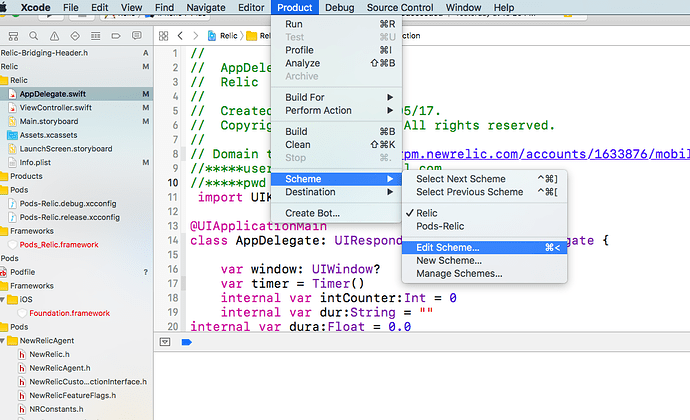Click Profile in the Product menu
The image size is (690, 420).
(336, 50)
